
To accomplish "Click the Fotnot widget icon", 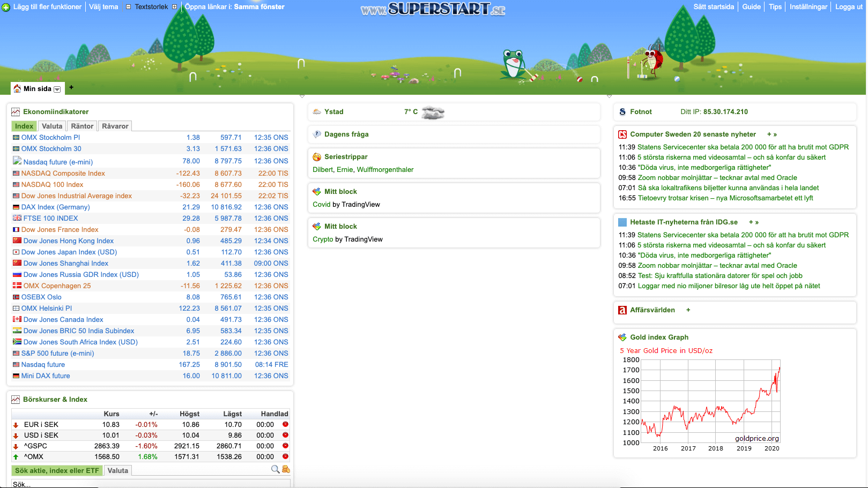I will click(622, 112).
